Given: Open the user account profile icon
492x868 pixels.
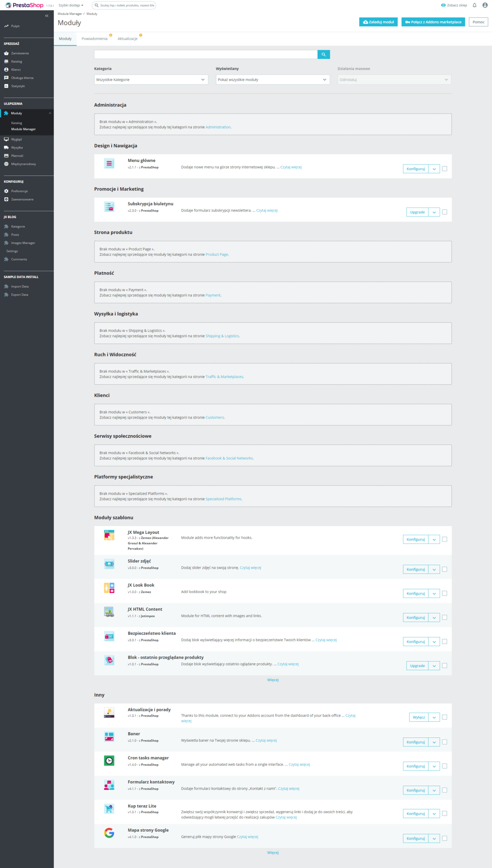Looking at the screenshot, I should 485,5.
